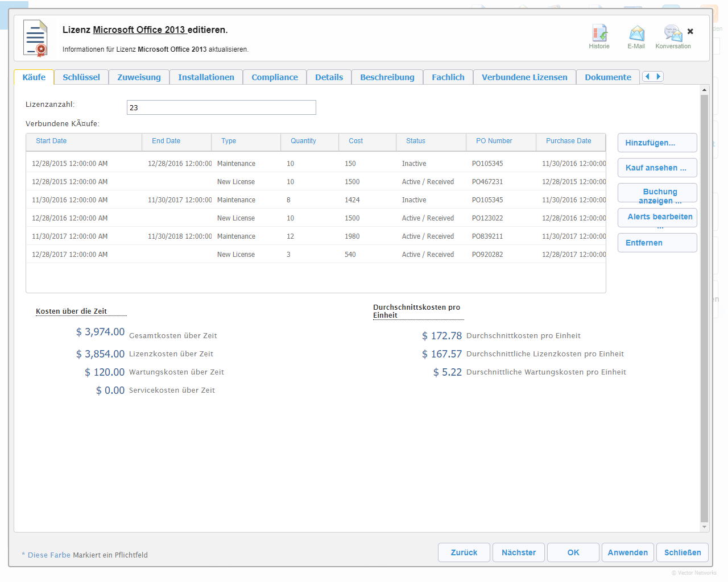Click Servicekosten value $ 0.00
Viewport: 728px width, 582px height.
click(110, 390)
